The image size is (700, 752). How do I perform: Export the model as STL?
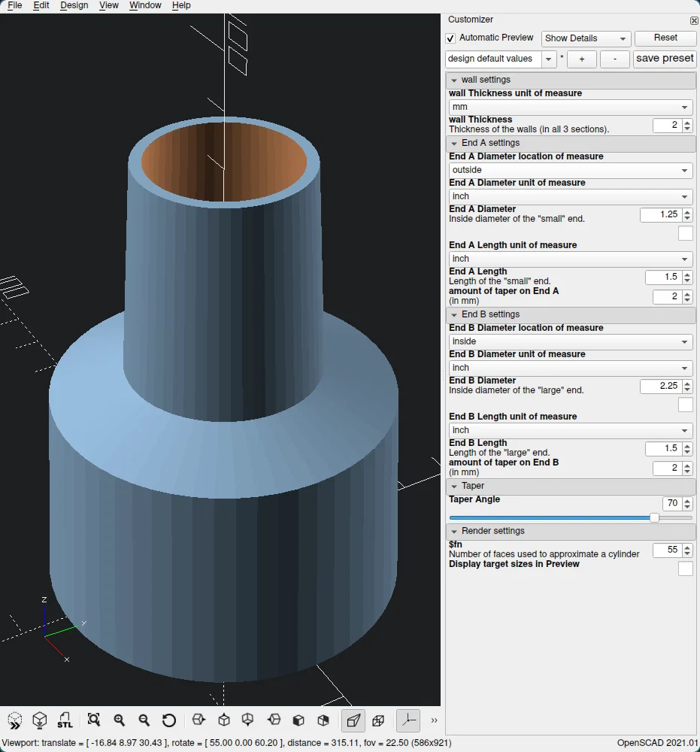click(x=65, y=720)
